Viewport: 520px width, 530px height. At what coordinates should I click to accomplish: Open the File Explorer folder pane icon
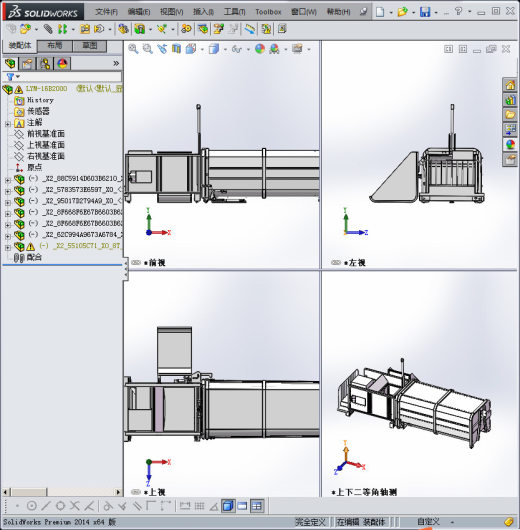point(510,115)
